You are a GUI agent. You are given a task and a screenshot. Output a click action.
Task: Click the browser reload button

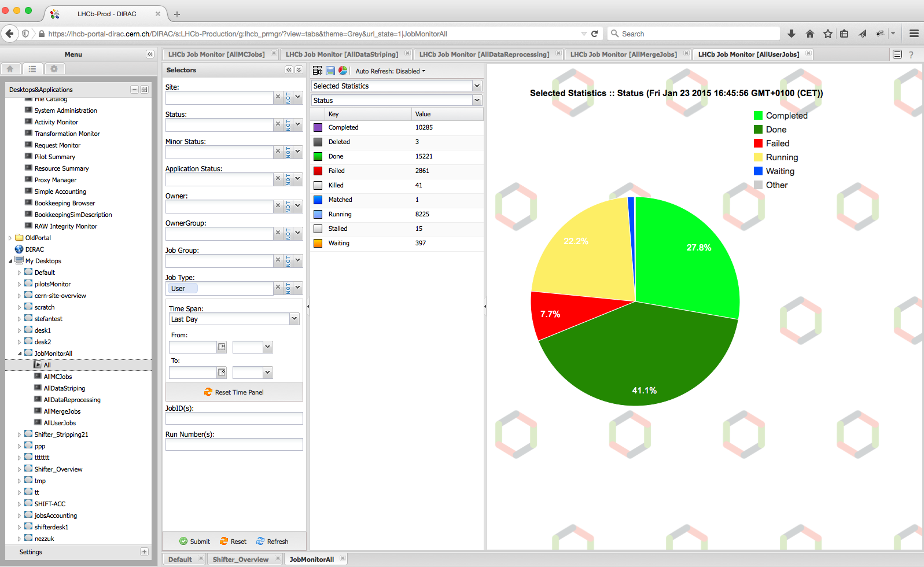click(594, 34)
